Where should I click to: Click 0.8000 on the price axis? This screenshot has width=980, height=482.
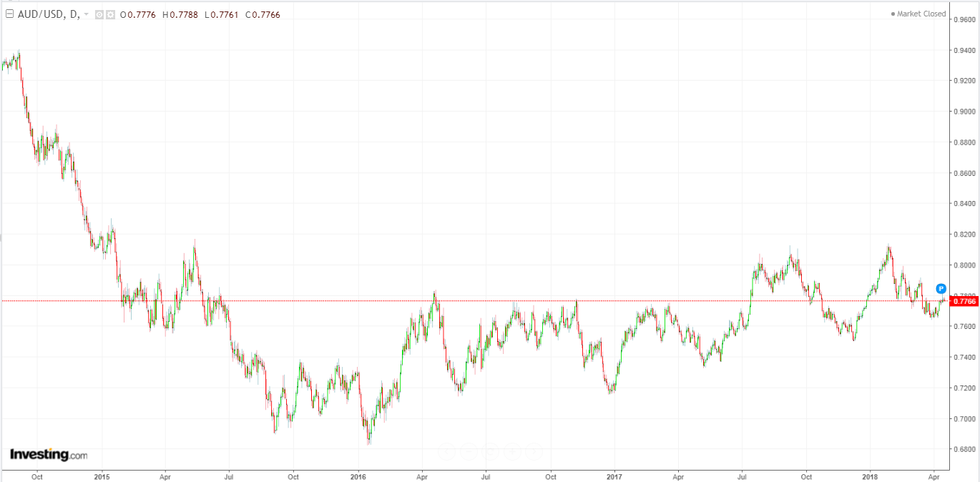pyautogui.click(x=964, y=265)
